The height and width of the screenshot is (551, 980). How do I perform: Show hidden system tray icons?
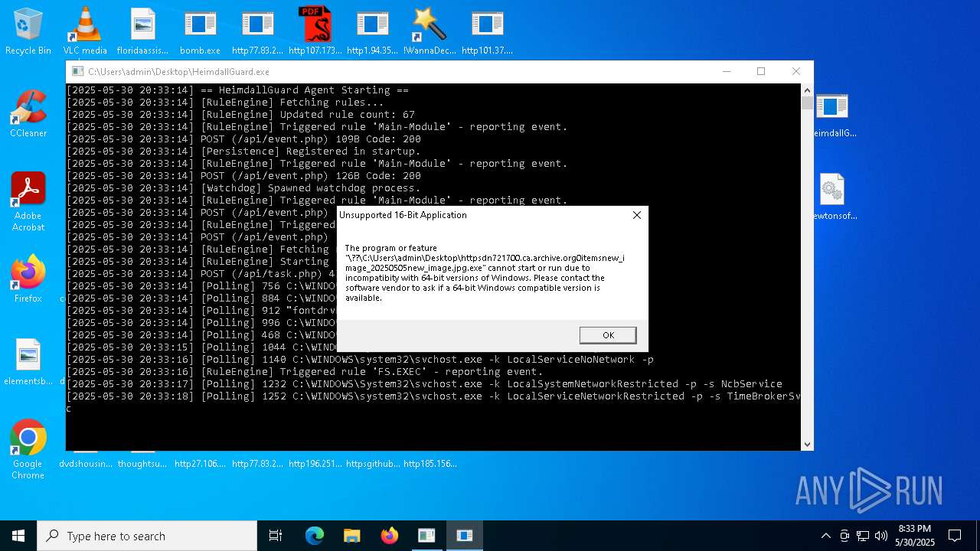pos(825,536)
